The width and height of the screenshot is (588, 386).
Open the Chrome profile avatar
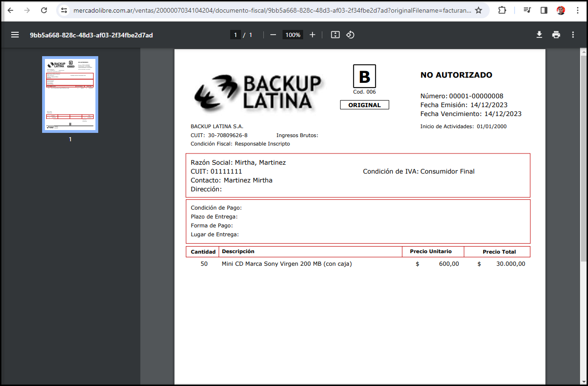pos(561,10)
